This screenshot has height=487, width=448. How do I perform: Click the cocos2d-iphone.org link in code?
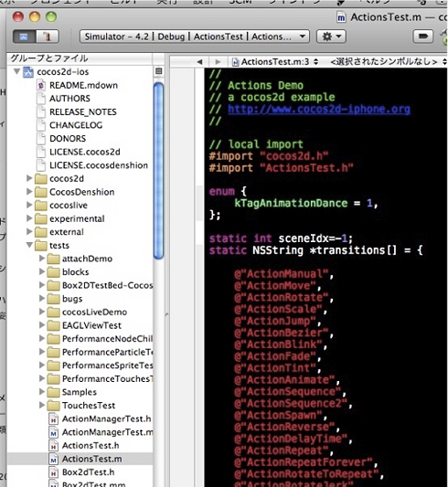319,109
